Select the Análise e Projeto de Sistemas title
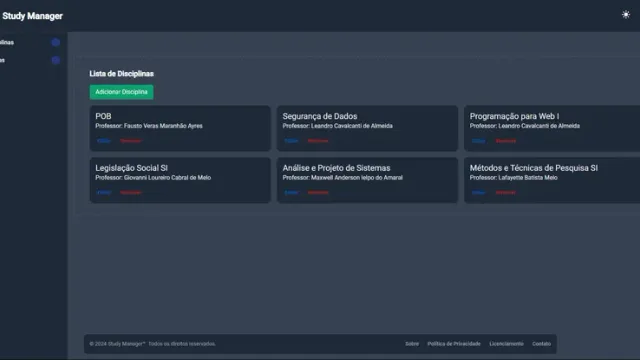Viewport: 640px width, 360px height. coord(336,168)
